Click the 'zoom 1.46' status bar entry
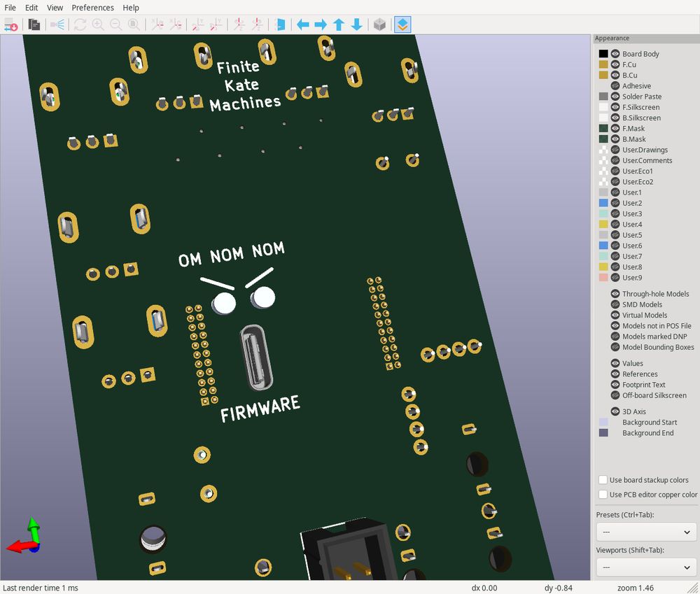The width and height of the screenshot is (700, 594). click(636, 588)
